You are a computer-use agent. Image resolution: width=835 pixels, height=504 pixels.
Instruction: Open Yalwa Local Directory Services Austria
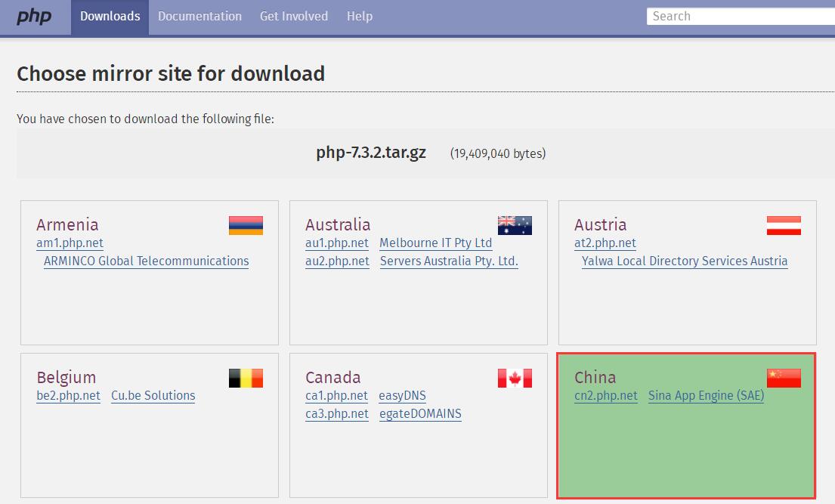(x=685, y=261)
